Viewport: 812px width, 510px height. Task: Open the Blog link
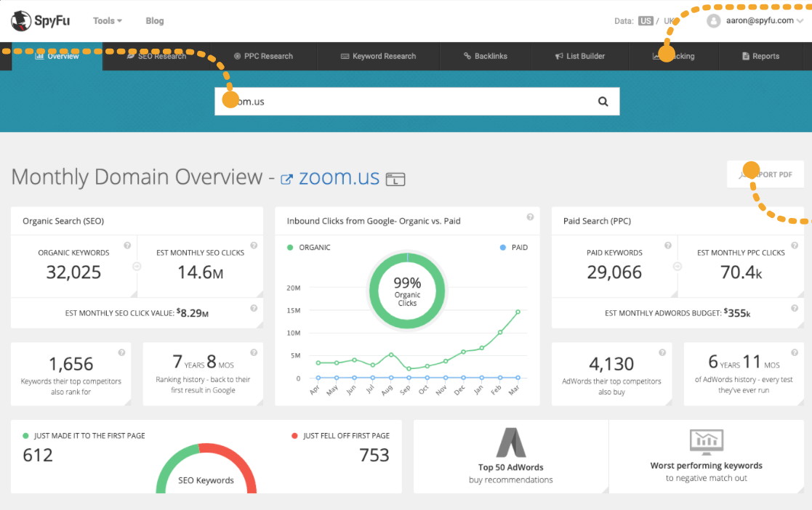[x=154, y=21]
